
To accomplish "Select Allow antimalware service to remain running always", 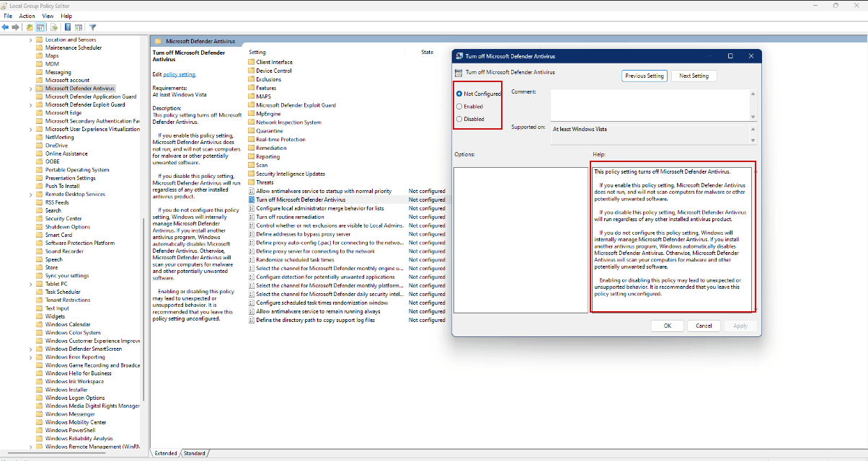I will pos(319,311).
